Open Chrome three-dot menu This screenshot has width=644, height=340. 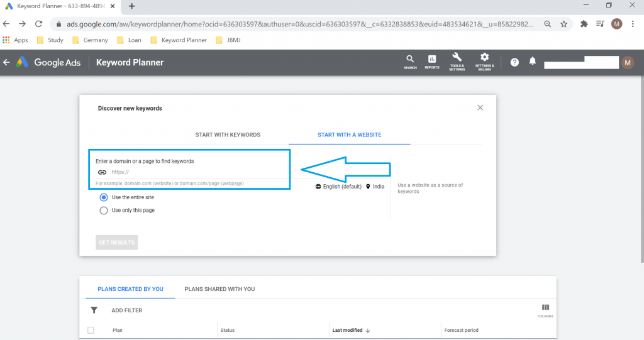pos(633,24)
